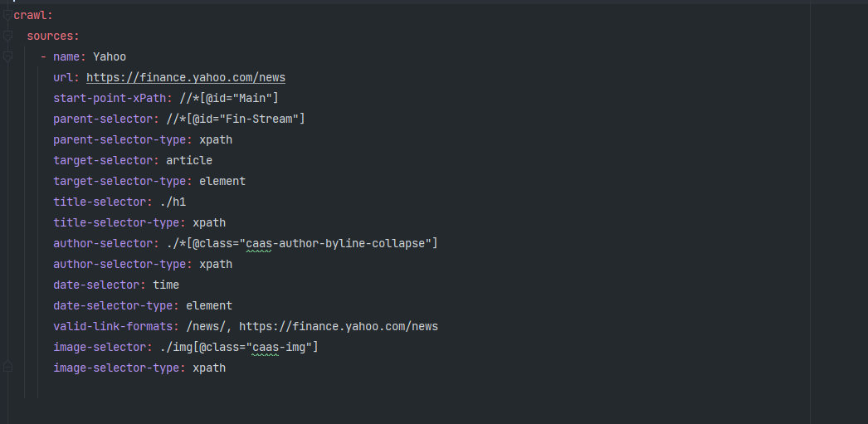Open the finance.yahoo.com/news URL link

pyautogui.click(x=185, y=77)
